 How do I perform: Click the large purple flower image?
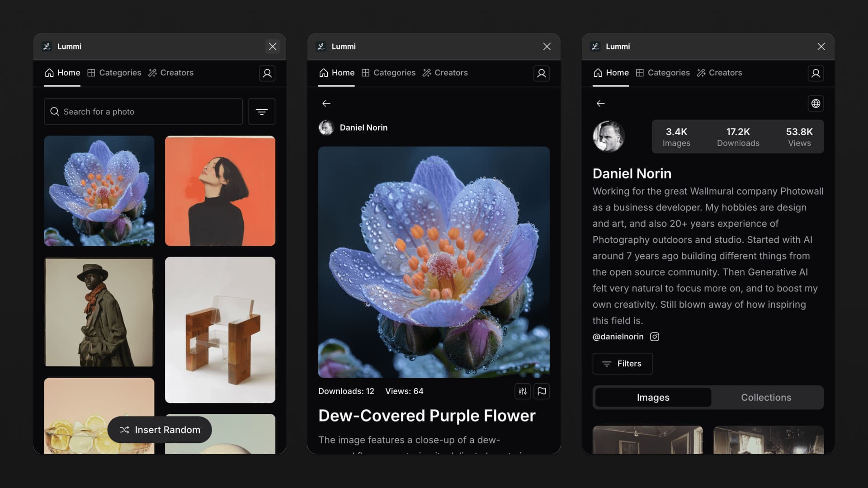(x=434, y=262)
